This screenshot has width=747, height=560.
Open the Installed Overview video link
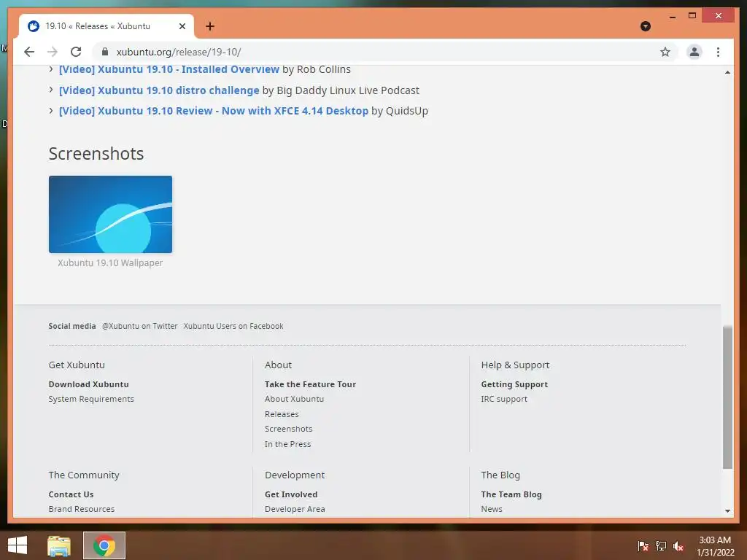[x=169, y=69]
